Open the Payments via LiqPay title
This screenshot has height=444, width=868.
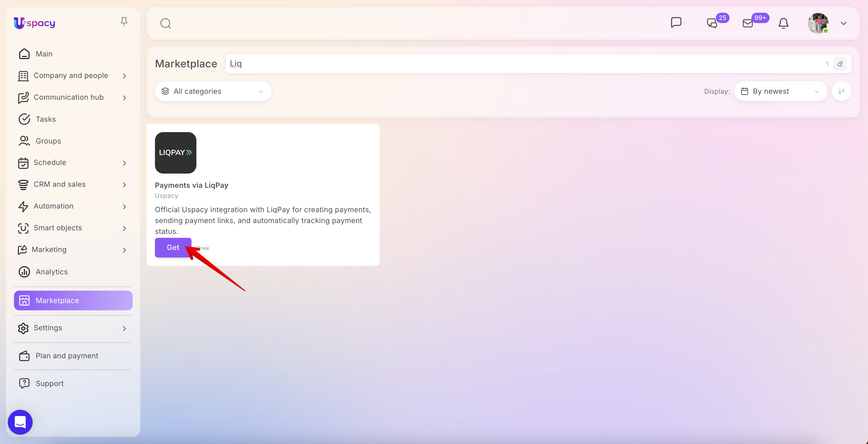click(191, 185)
